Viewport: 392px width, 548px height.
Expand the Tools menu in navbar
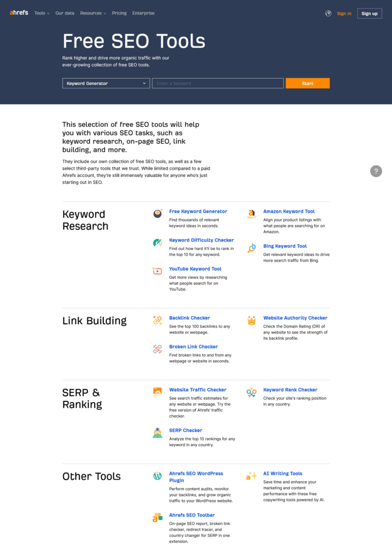pyautogui.click(x=42, y=13)
